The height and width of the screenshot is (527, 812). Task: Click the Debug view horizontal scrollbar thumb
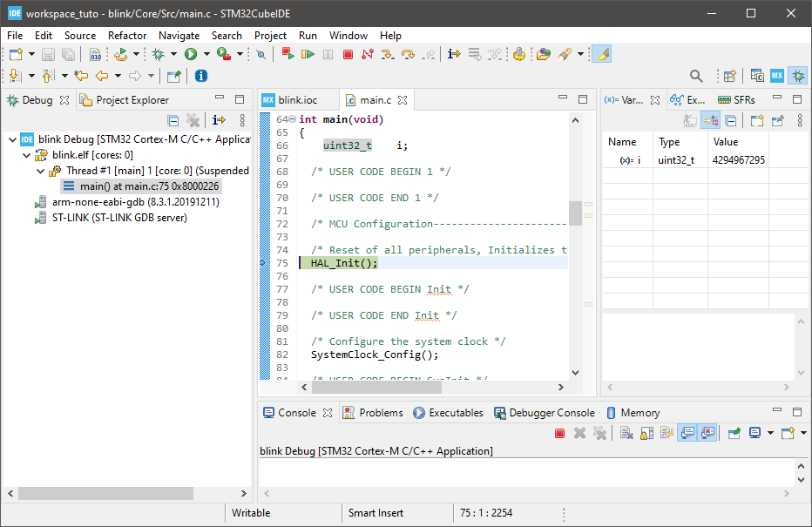[105, 494]
